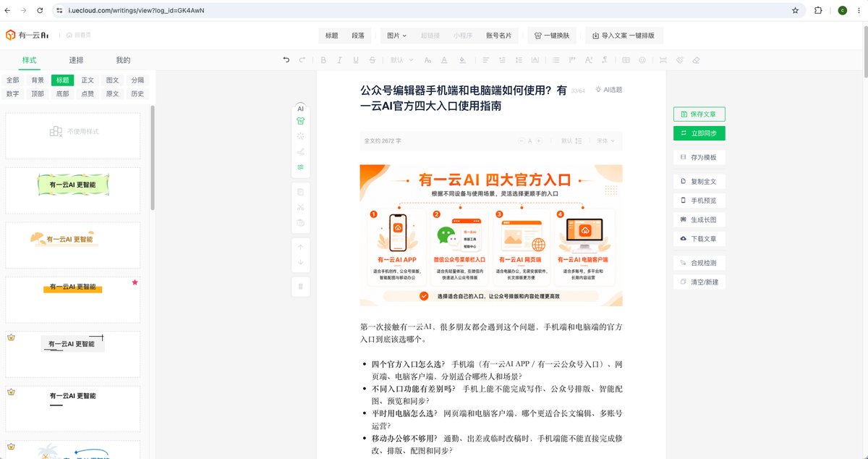Select the 顶部 style filter
This screenshot has height=459, width=868.
click(x=38, y=93)
